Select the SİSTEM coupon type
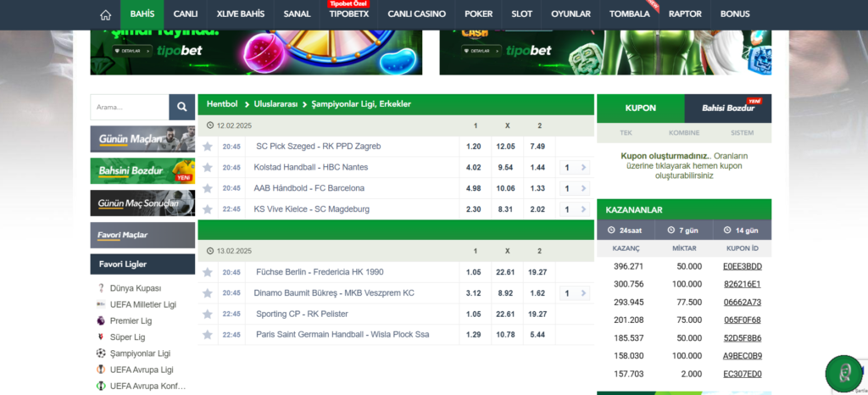 pyautogui.click(x=743, y=133)
